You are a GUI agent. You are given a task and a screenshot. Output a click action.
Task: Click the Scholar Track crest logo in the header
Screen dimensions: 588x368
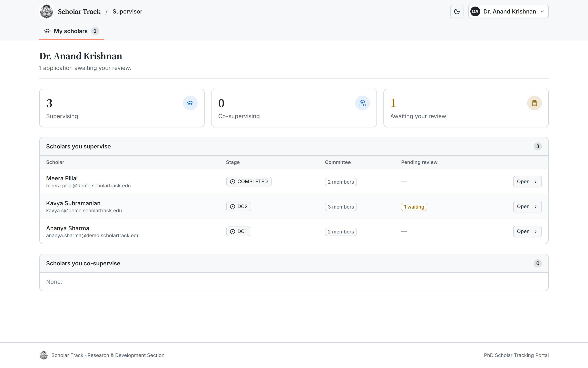click(46, 11)
